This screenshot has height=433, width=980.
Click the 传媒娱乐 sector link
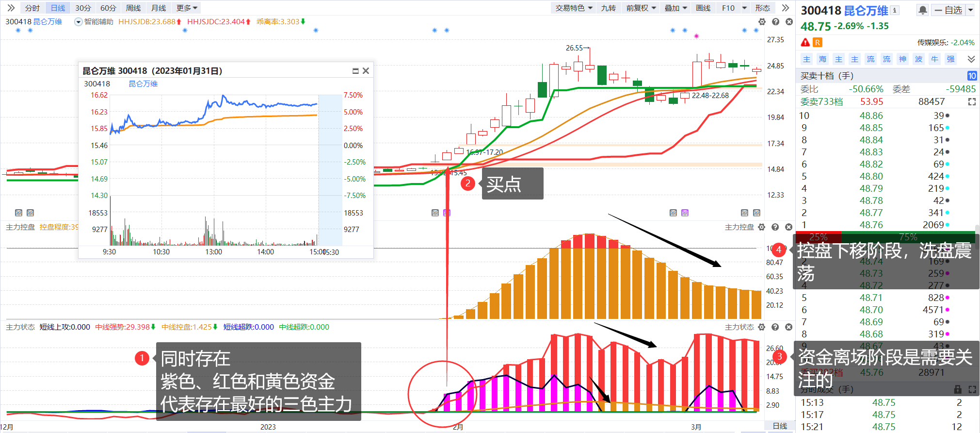pos(932,43)
